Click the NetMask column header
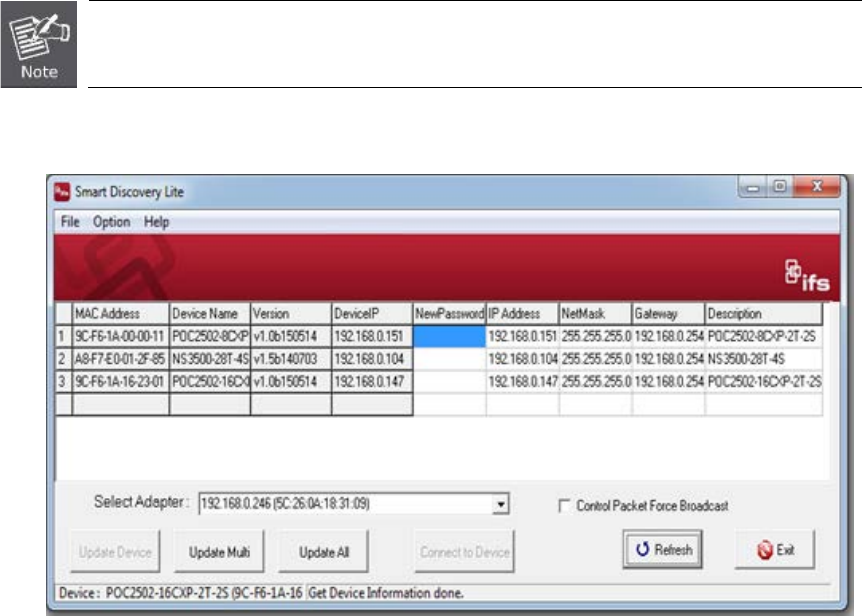The width and height of the screenshot is (862, 616). tap(595, 314)
